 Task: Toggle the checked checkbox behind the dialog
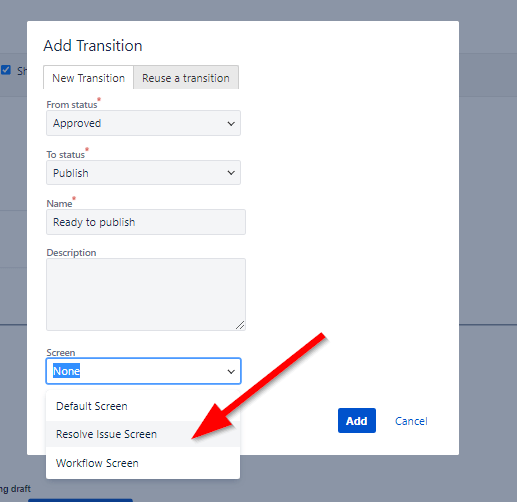point(6,70)
